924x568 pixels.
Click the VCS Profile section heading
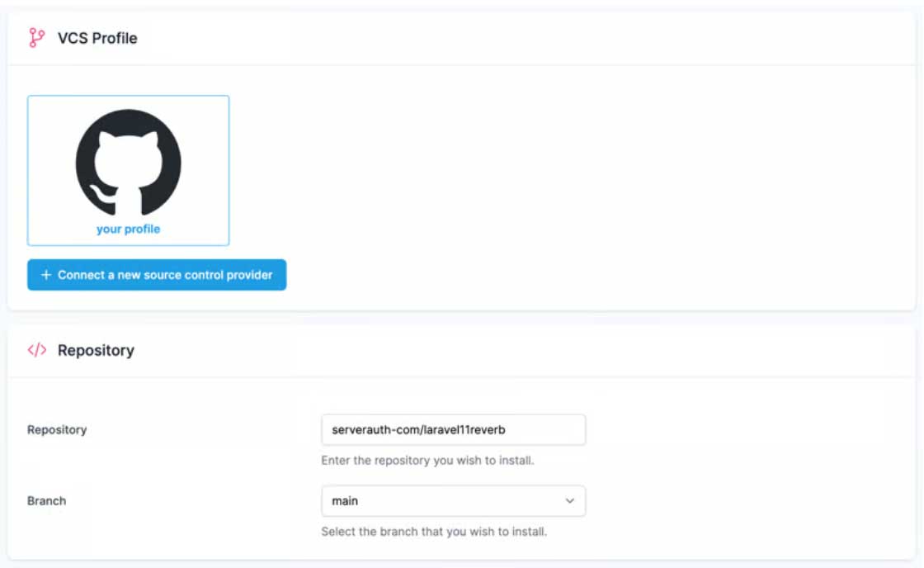coord(97,38)
